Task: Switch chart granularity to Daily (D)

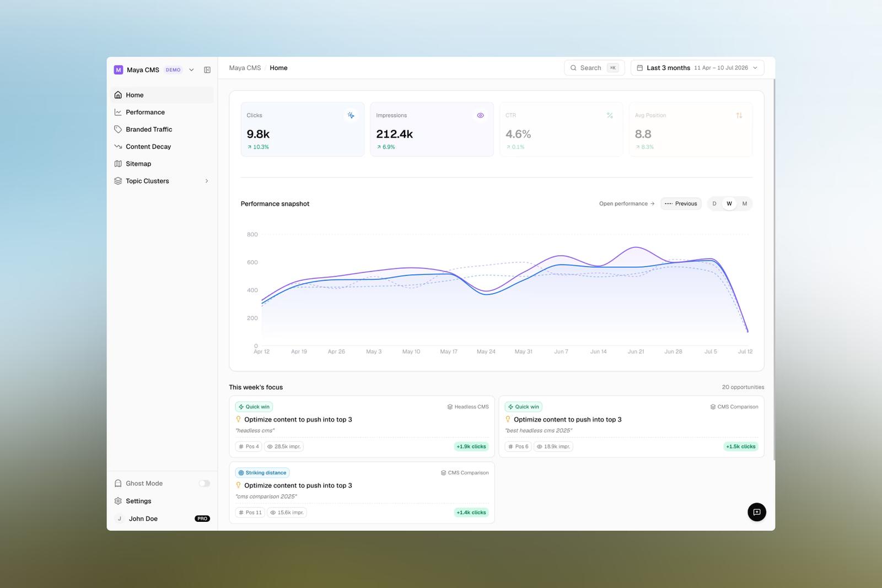Action: 714,203
